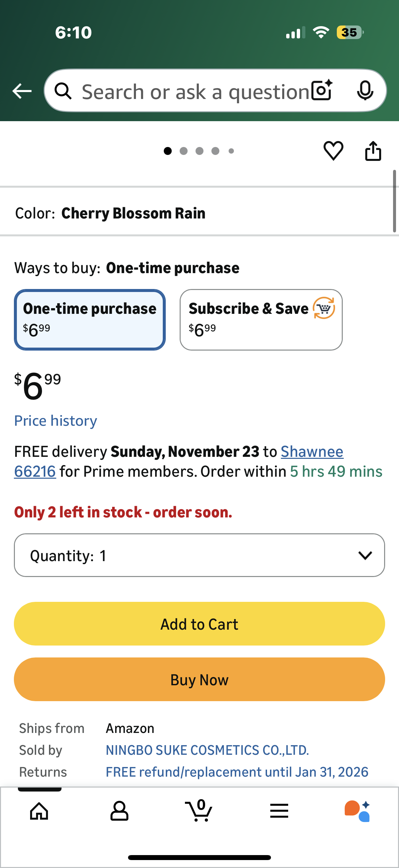This screenshot has height=868, width=399.
Task: Open the account profile tab
Action: (119, 811)
